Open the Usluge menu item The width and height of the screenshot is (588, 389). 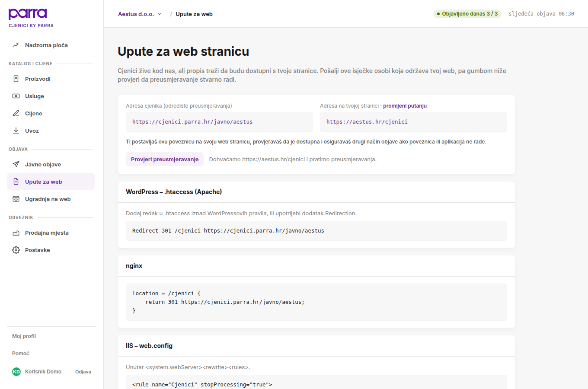[x=51, y=96]
